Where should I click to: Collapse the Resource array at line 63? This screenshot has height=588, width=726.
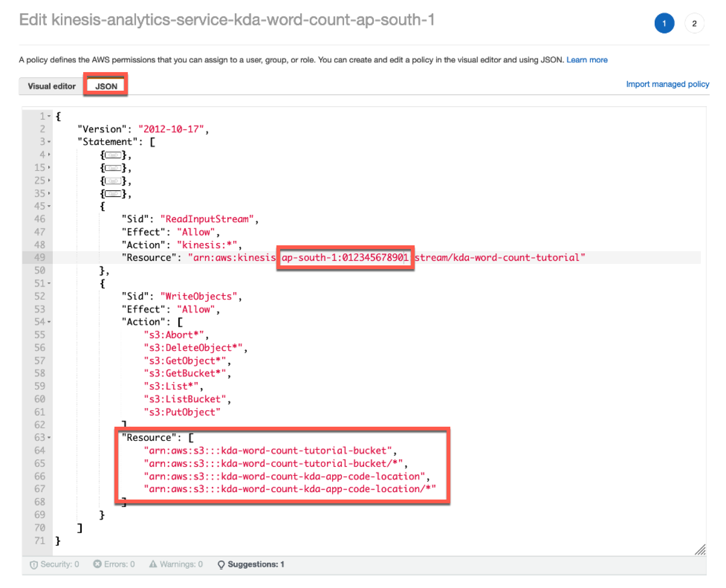pyautogui.click(x=49, y=438)
